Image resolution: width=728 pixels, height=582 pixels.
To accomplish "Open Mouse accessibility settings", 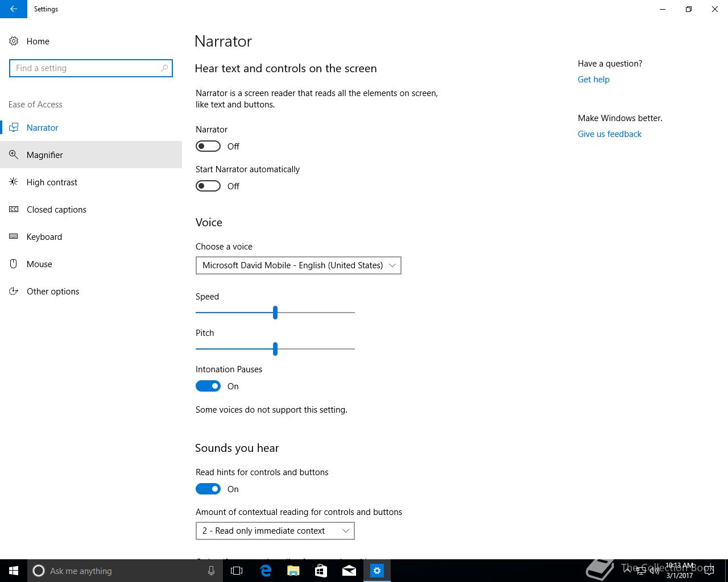I will pos(91,264).
